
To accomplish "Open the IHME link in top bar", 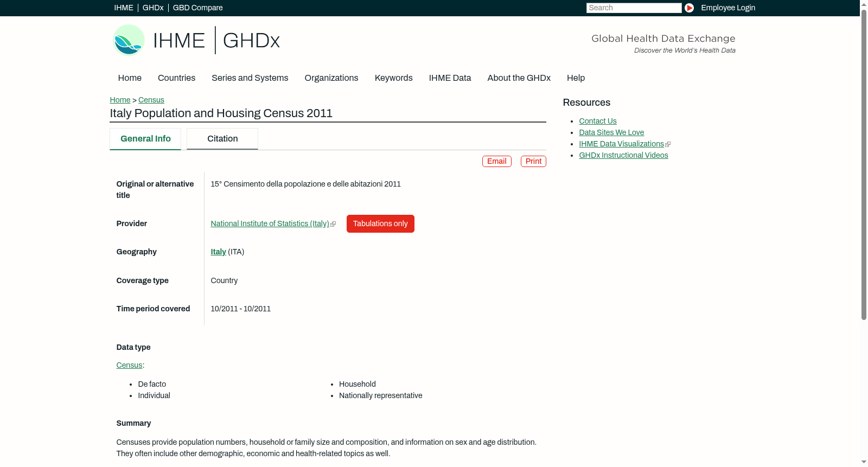I will [x=124, y=8].
